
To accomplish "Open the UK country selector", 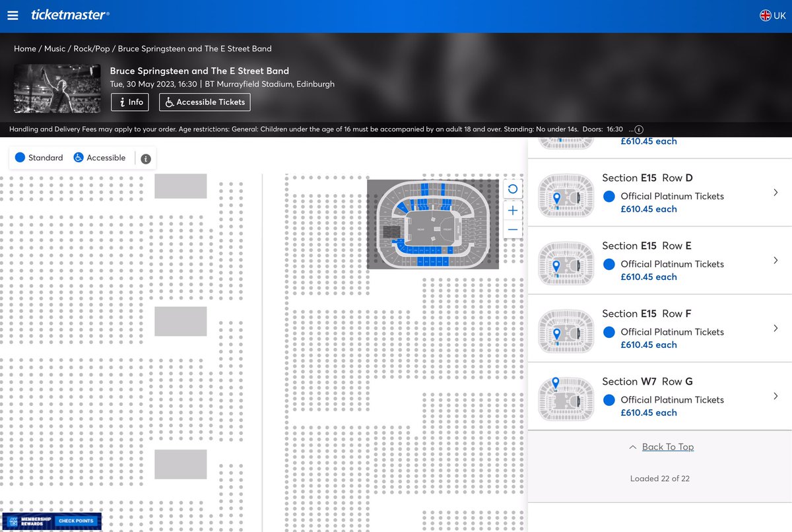I will coord(773,15).
